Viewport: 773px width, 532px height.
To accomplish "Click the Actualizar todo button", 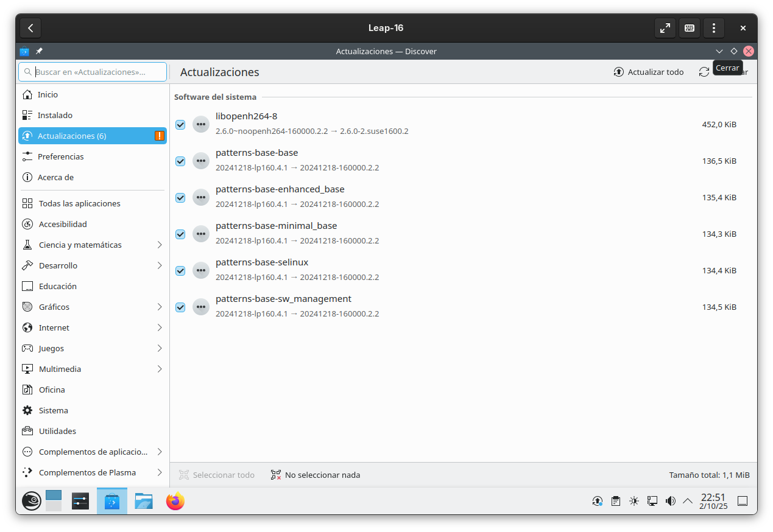I will coord(648,72).
